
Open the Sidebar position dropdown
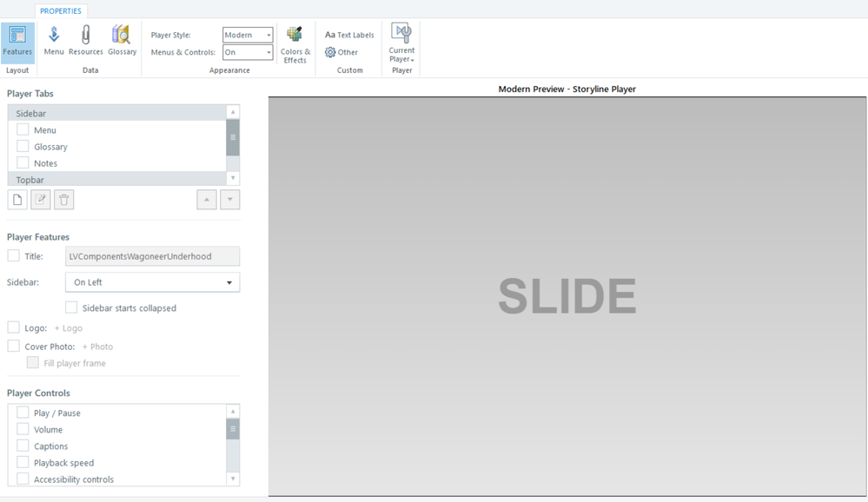click(152, 282)
